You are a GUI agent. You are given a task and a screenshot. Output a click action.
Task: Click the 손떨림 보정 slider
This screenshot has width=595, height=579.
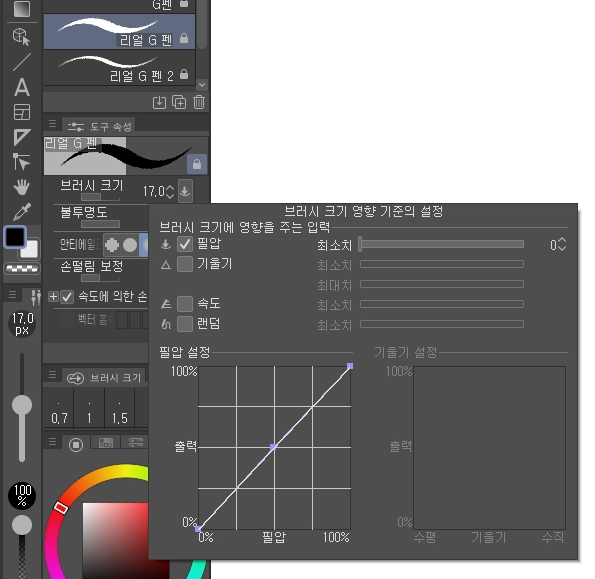click(100, 278)
